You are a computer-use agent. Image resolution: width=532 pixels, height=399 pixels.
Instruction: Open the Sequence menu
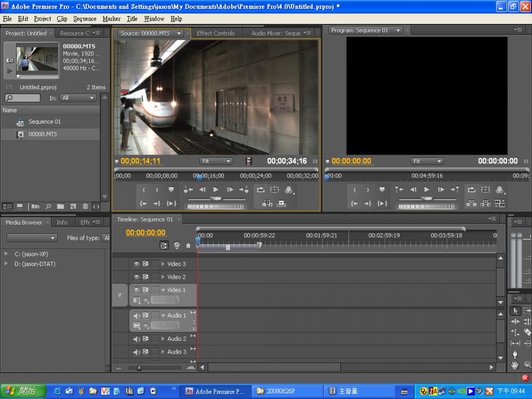pyautogui.click(x=84, y=18)
